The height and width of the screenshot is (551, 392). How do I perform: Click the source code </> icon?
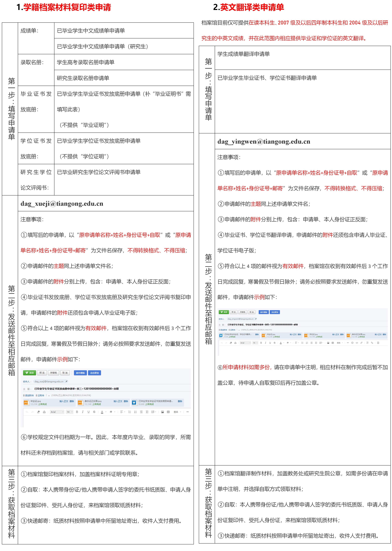pos(357,343)
